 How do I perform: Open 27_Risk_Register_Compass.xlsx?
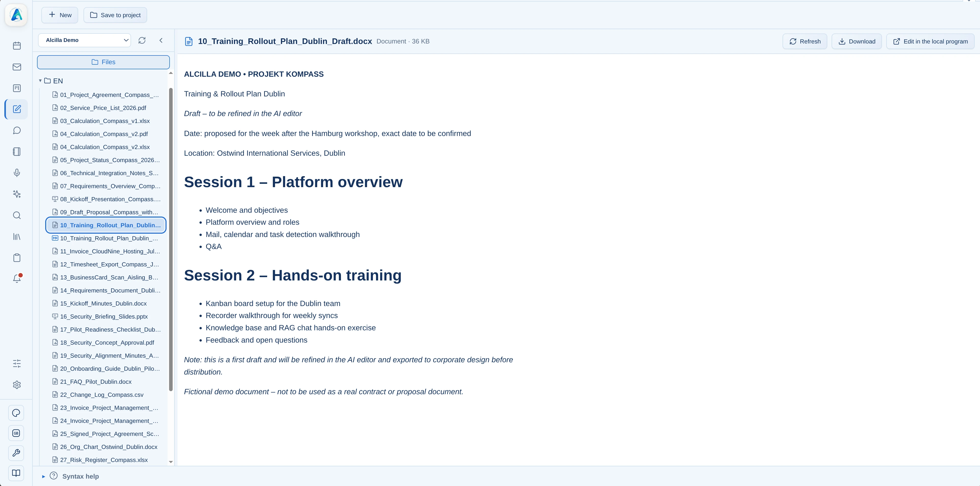106,460
